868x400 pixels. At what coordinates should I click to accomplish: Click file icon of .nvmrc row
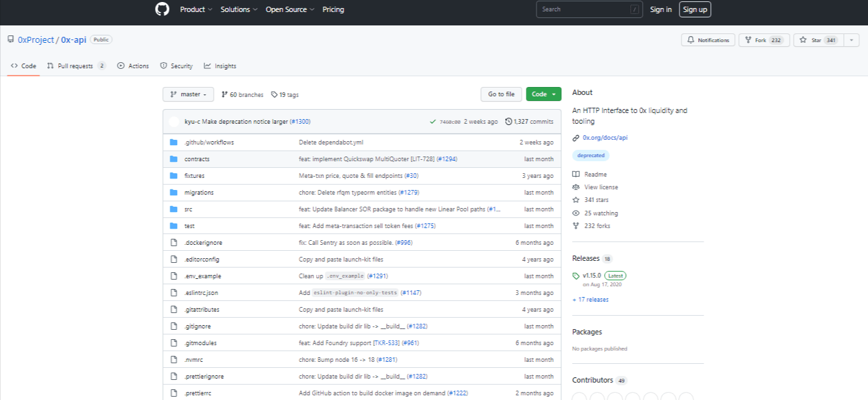coord(174,360)
